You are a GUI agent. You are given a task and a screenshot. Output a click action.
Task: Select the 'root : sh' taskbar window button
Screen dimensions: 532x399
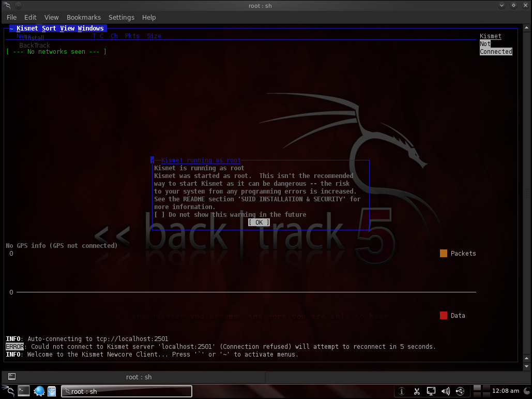coord(127,391)
